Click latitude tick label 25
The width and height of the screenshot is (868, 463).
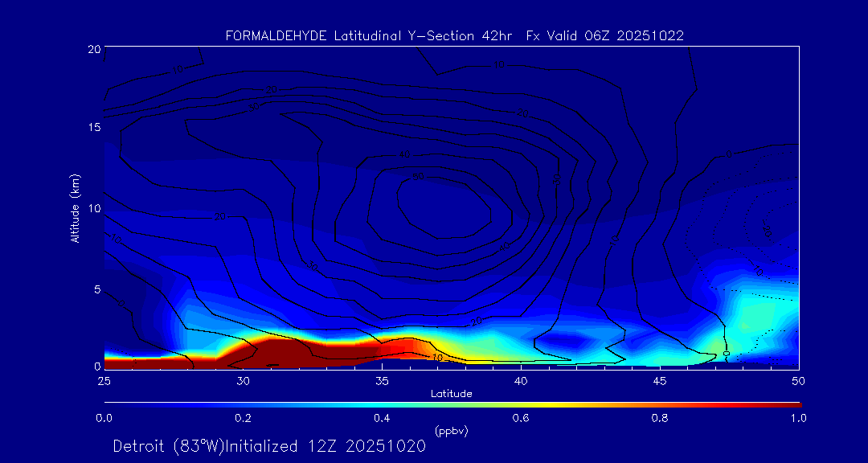(104, 381)
